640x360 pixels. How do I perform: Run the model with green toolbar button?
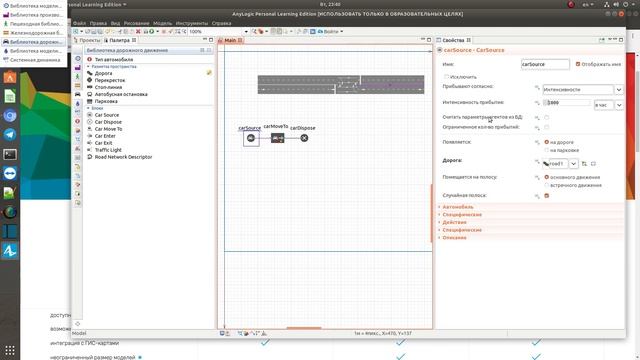tap(152, 31)
